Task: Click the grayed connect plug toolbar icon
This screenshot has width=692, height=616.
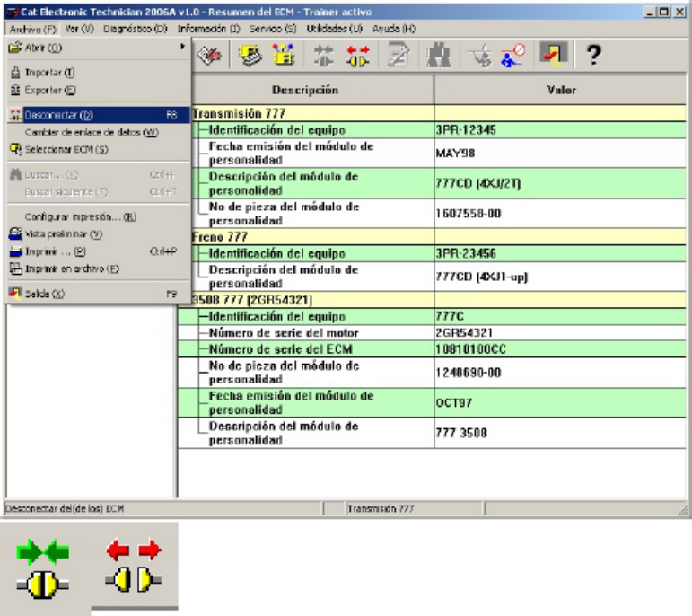Action: coord(324,56)
